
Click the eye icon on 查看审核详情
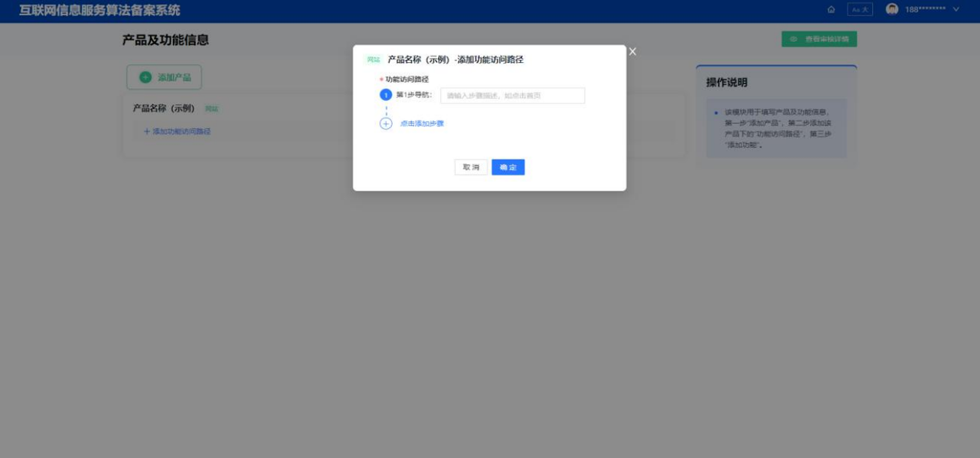point(794,39)
